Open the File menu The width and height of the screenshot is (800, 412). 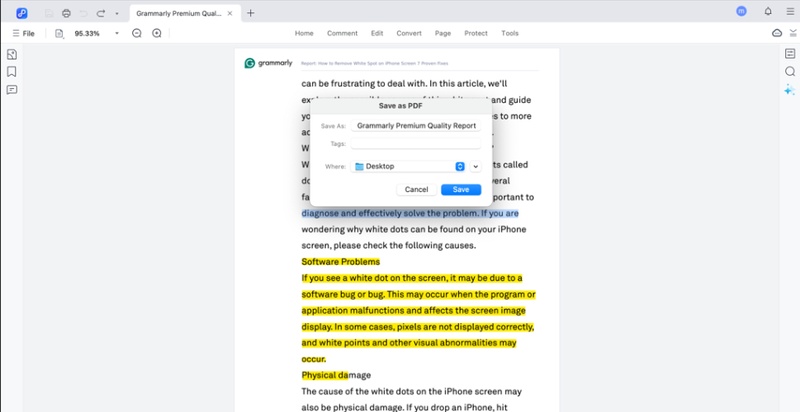(23, 33)
